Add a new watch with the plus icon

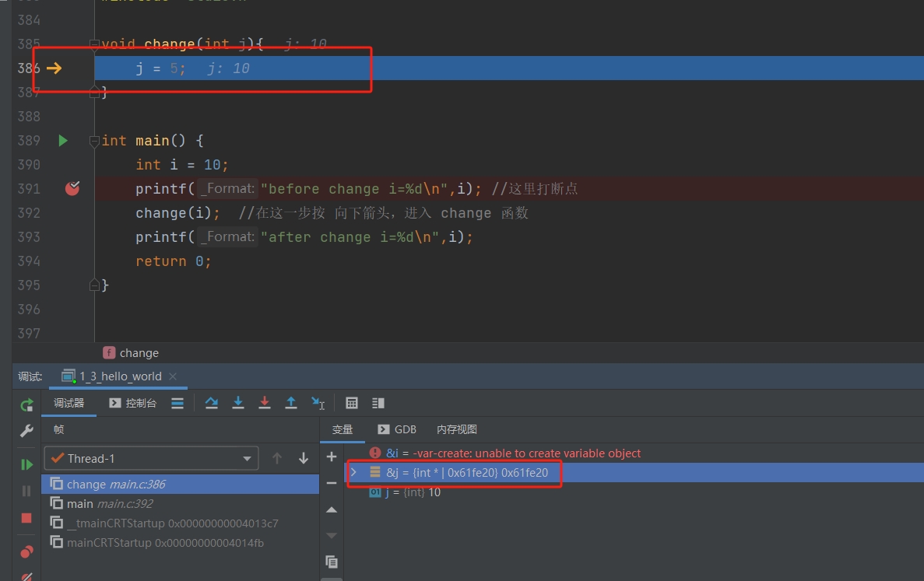[332, 457]
